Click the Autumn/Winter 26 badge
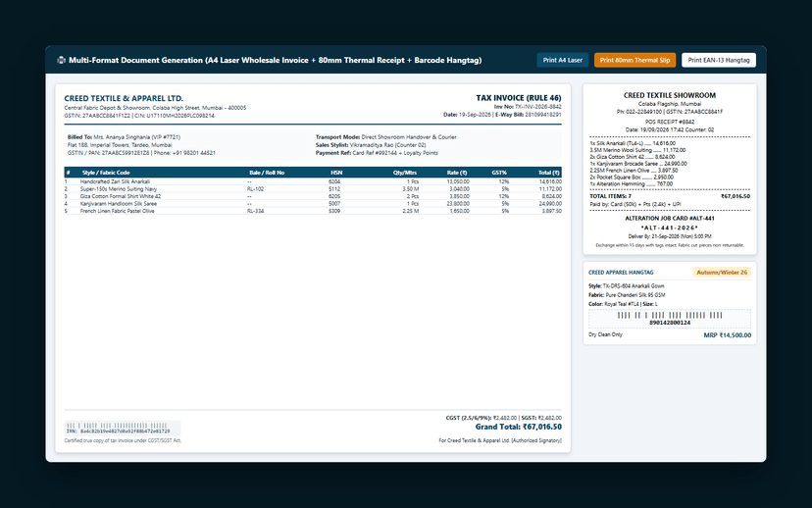812x508 pixels. [722, 273]
